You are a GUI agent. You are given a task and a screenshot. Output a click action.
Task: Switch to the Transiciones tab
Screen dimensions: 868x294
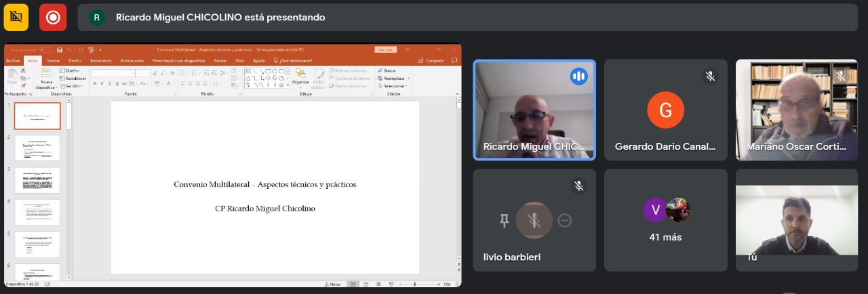click(x=100, y=60)
